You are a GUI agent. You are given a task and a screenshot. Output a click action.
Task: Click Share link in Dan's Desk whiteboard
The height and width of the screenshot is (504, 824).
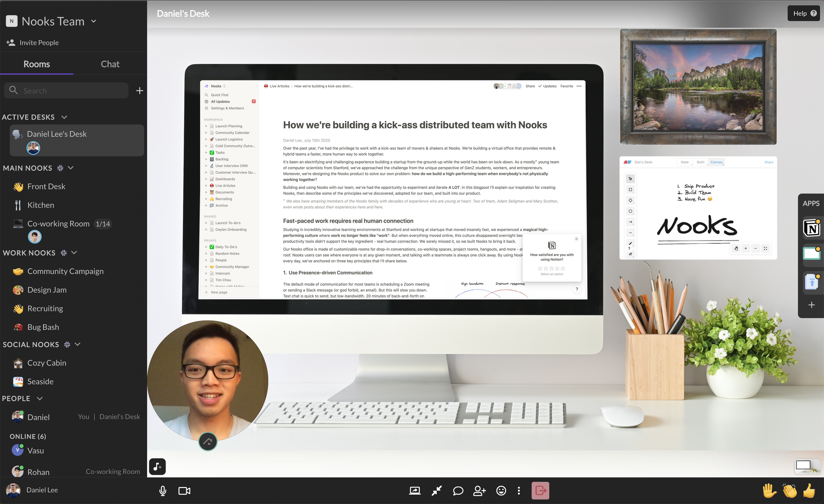(769, 162)
